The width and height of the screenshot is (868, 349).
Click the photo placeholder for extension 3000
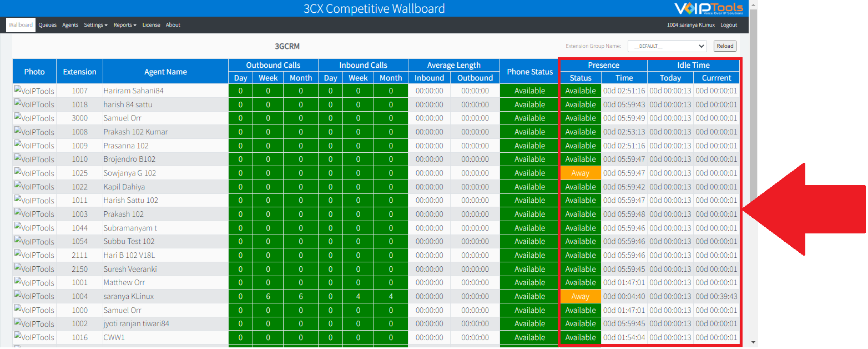34,118
